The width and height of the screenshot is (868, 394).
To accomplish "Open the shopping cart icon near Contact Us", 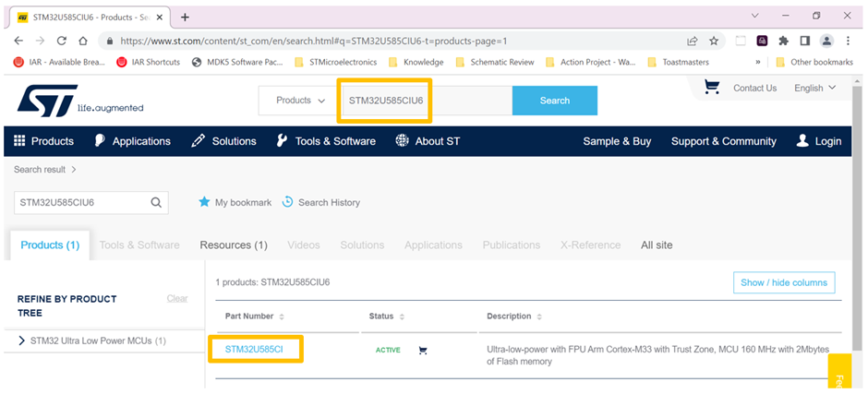I will tap(712, 88).
